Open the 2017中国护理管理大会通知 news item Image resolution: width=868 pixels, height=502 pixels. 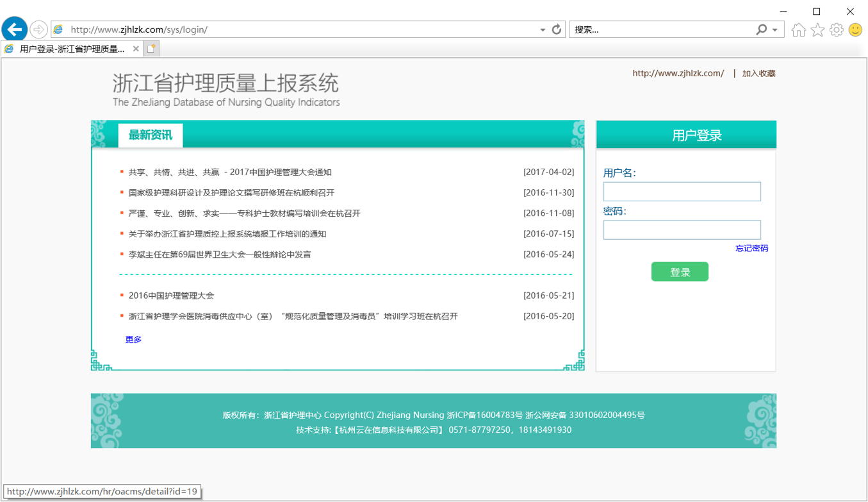pyautogui.click(x=230, y=172)
